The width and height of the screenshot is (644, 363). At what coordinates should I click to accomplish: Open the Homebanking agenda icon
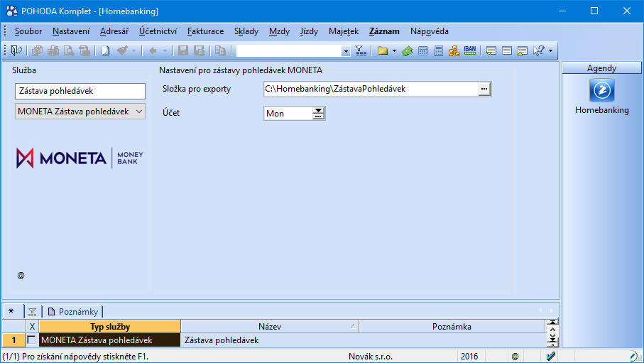(601, 90)
